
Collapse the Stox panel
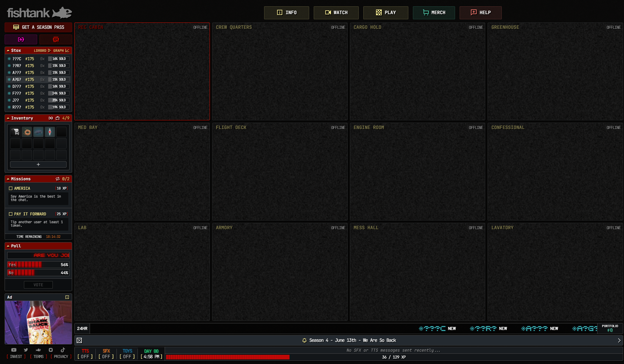coord(8,51)
